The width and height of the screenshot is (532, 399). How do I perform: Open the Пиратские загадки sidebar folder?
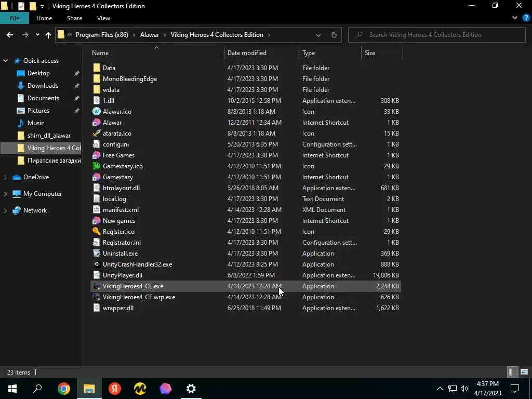click(54, 161)
